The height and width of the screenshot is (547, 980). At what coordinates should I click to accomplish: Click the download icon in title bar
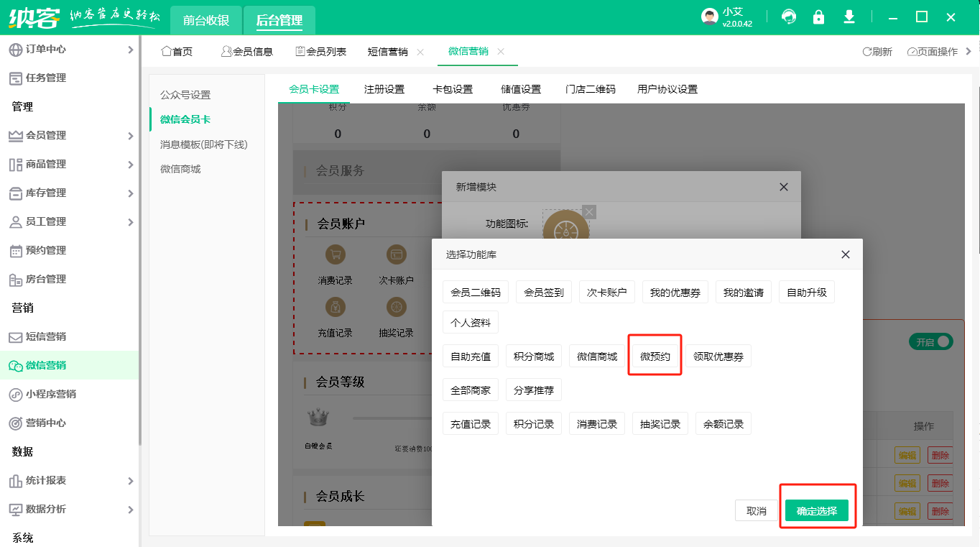pyautogui.click(x=849, y=17)
